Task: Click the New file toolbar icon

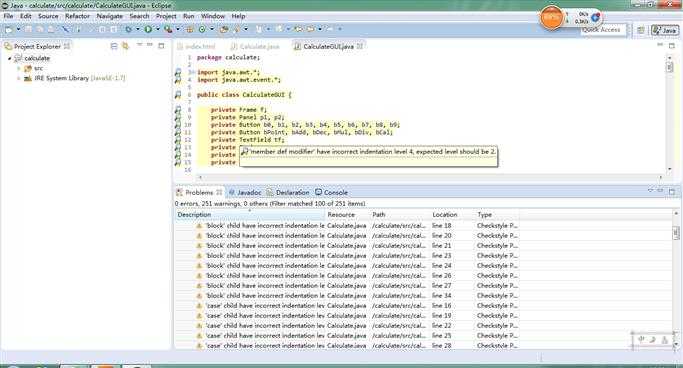Action: (x=9, y=29)
